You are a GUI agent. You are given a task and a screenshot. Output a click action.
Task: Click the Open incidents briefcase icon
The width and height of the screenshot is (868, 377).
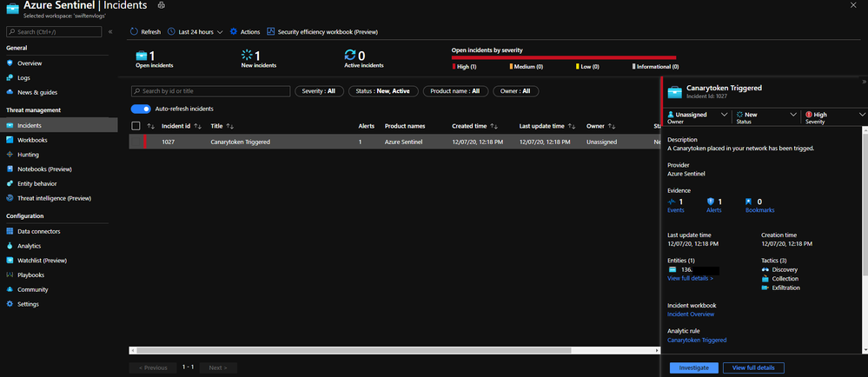[x=142, y=55]
